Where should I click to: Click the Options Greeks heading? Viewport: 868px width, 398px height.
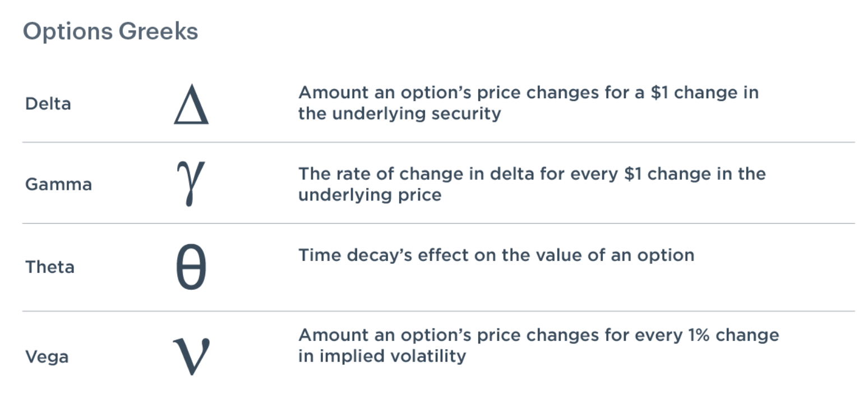(x=110, y=31)
